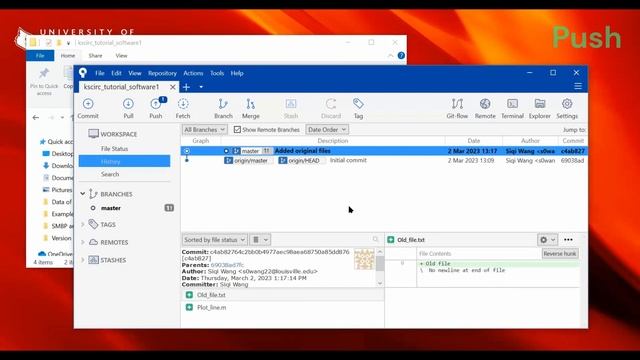Open the Edit menu

click(x=116, y=73)
